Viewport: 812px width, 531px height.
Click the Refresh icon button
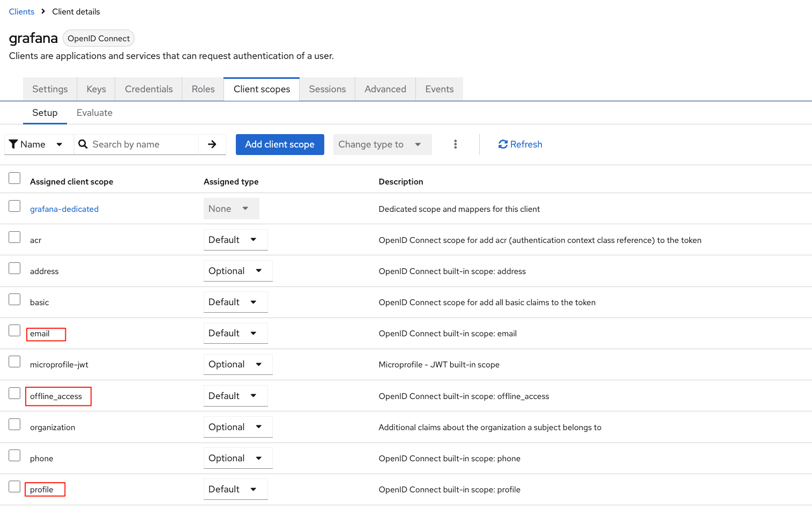503,144
